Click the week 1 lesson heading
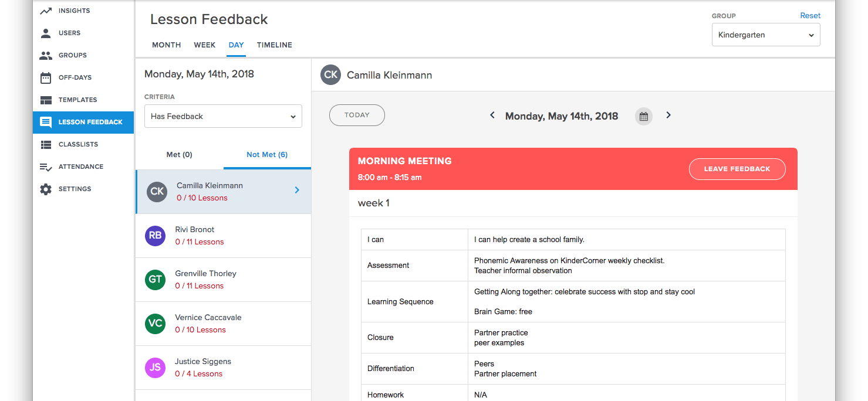 tap(374, 203)
